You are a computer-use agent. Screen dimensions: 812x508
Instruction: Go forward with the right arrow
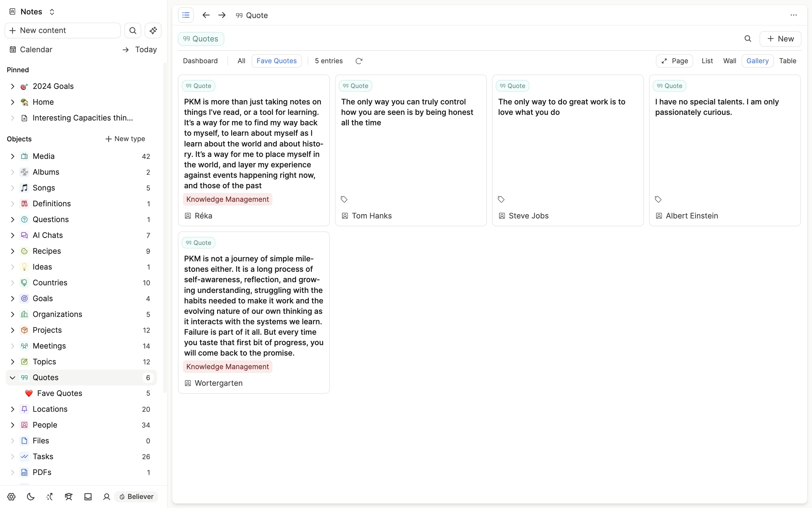click(x=222, y=15)
